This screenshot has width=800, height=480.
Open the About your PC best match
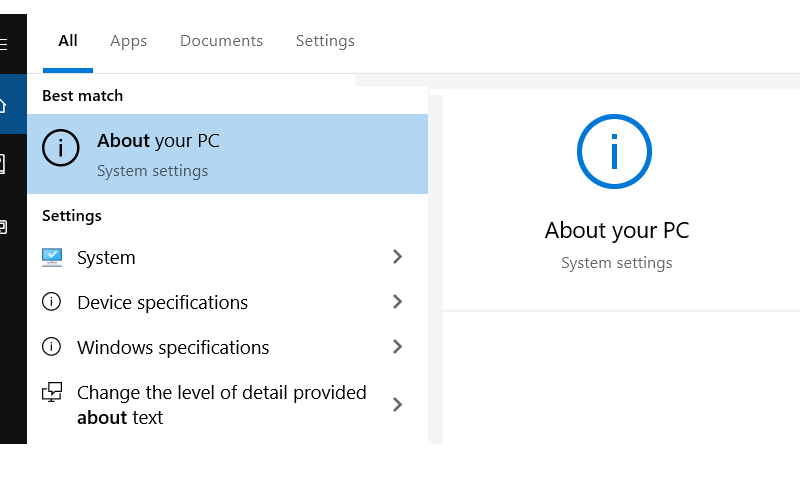coord(228,154)
